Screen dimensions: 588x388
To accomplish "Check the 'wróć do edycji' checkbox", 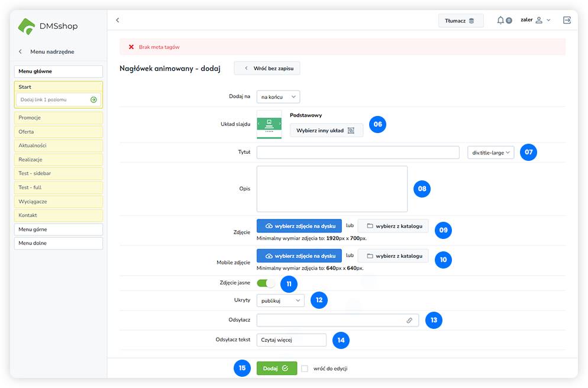I will click(x=305, y=368).
